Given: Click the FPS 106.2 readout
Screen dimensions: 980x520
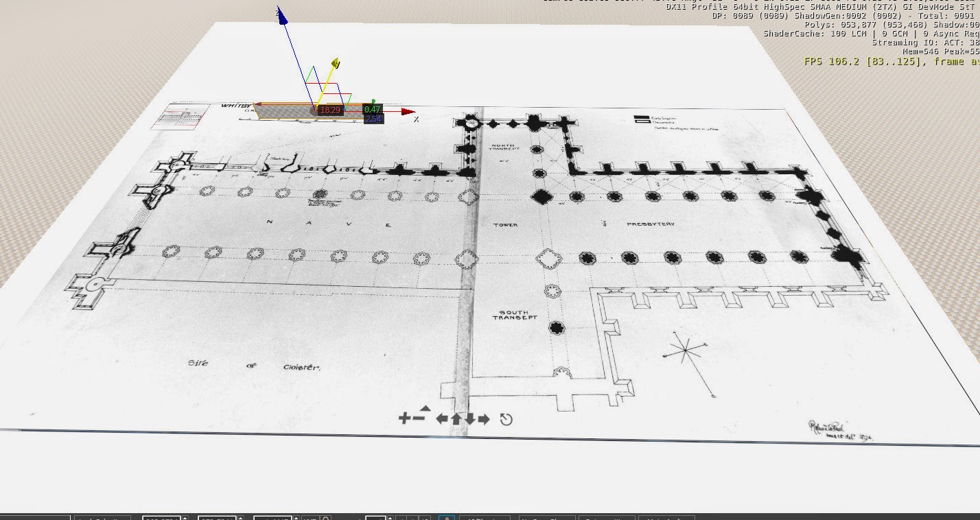Looking at the screenshot, I should [892, 61].
